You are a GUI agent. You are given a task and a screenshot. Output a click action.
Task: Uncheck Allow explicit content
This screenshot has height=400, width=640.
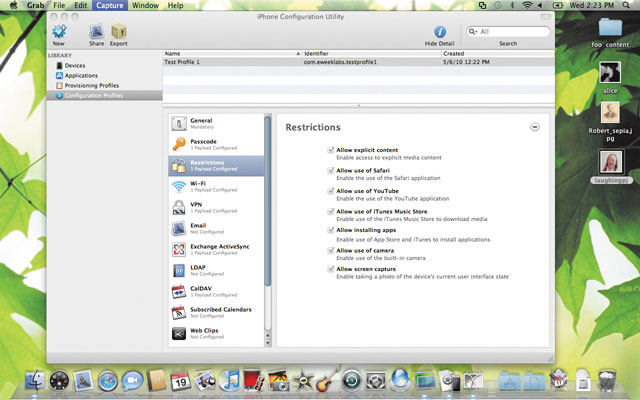pyautogui.click(x=331, y=150)
